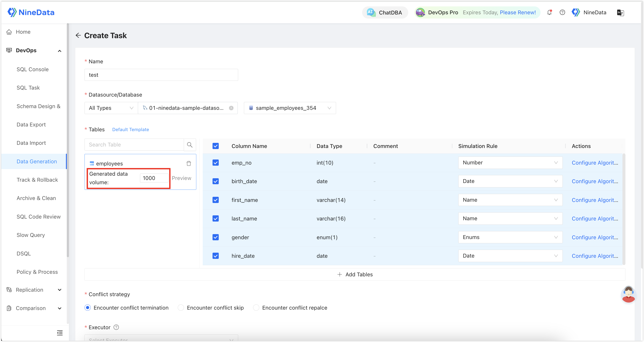Uncheck the first_name column checkbox
The image size is (644, 342).
[x=216, y=200]
